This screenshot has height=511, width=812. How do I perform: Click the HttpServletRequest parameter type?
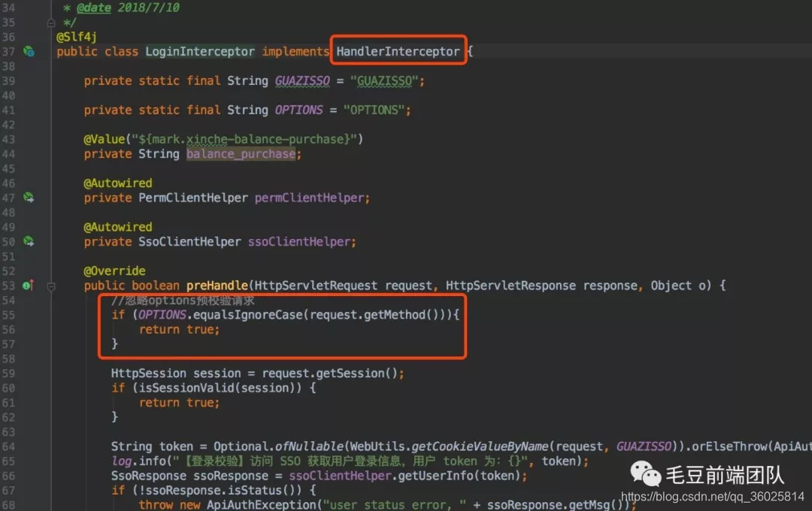[x=316, y=286]
